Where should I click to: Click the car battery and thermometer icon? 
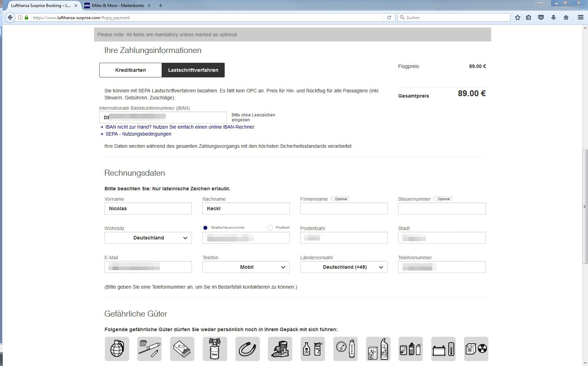pyautogui.click(x=443, y=349)
